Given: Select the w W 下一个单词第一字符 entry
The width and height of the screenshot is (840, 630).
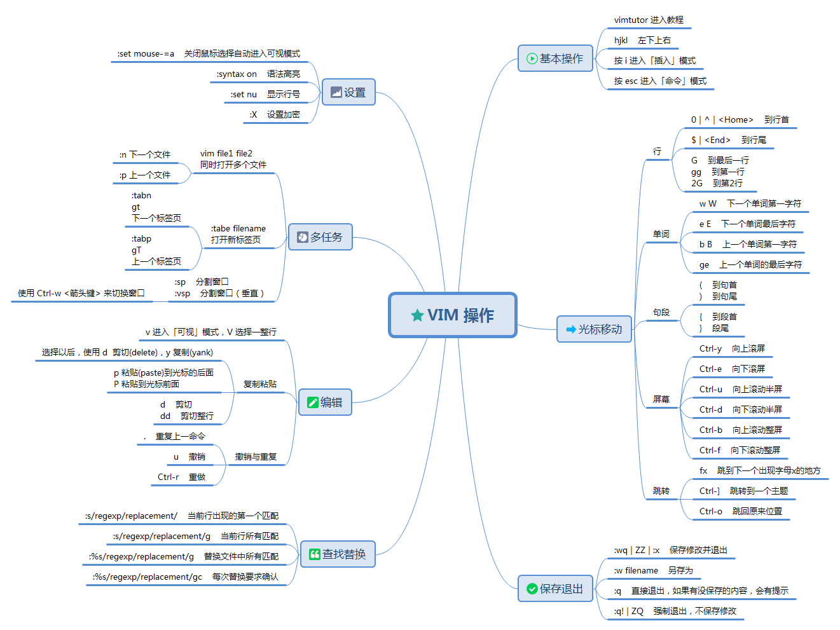Looking at the screenshot, I should 750,203.
